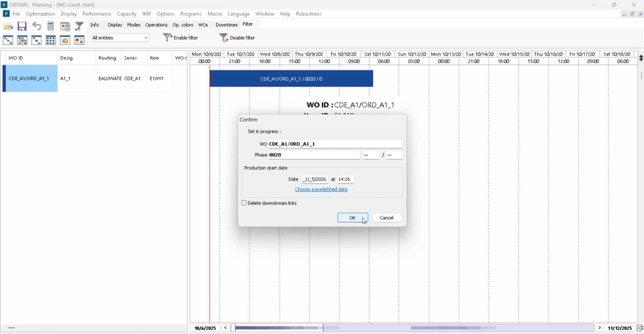Open the Programs menu
Viewport: 644px width, 334px height.
(x=191, y=14)
